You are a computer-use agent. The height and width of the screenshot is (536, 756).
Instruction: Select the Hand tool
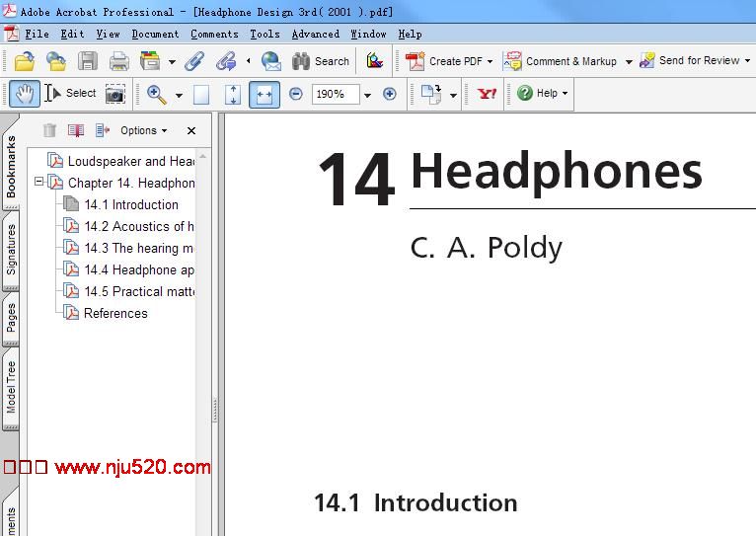tap(25, 94)
